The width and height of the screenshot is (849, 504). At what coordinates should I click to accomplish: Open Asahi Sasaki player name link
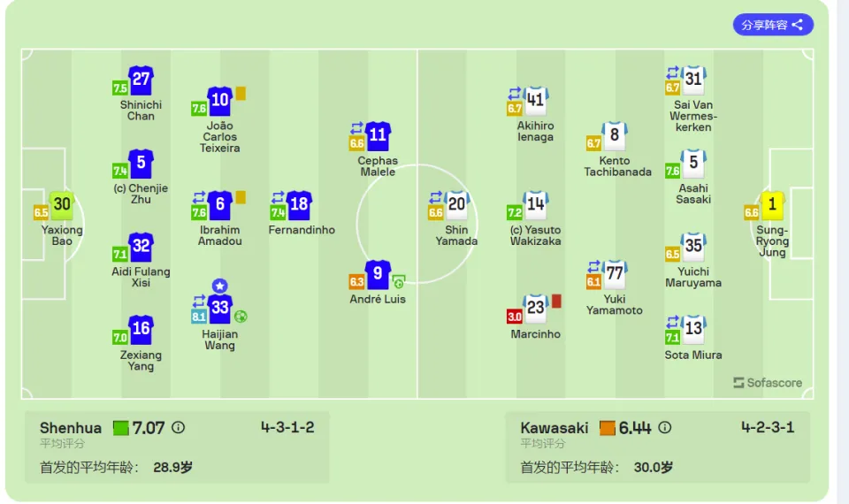(693, 194)
